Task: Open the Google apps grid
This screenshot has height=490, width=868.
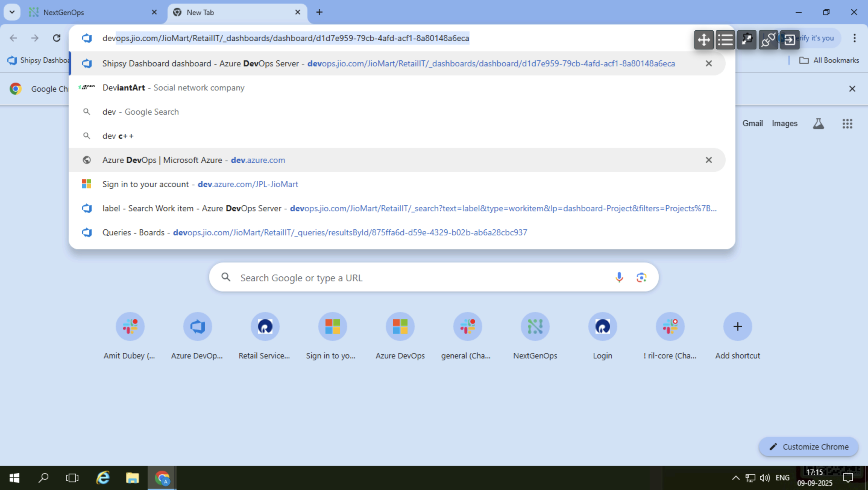Action: (848, 123)
